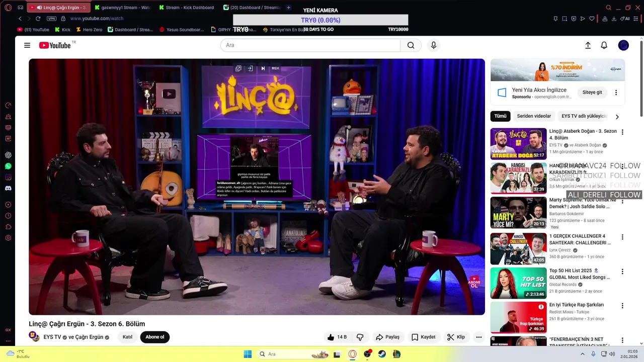Click the YouTube search magnifier button
Screen dimensions: 644x362
[x=411, y=45]
